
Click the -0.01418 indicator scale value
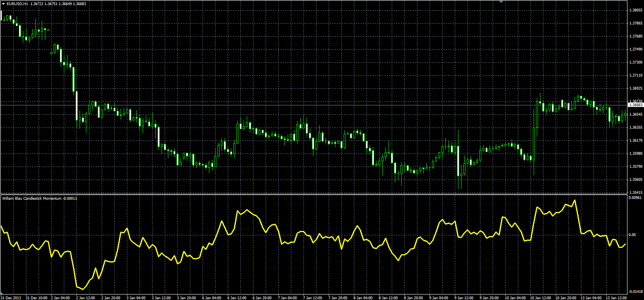[x=636, y=292]
